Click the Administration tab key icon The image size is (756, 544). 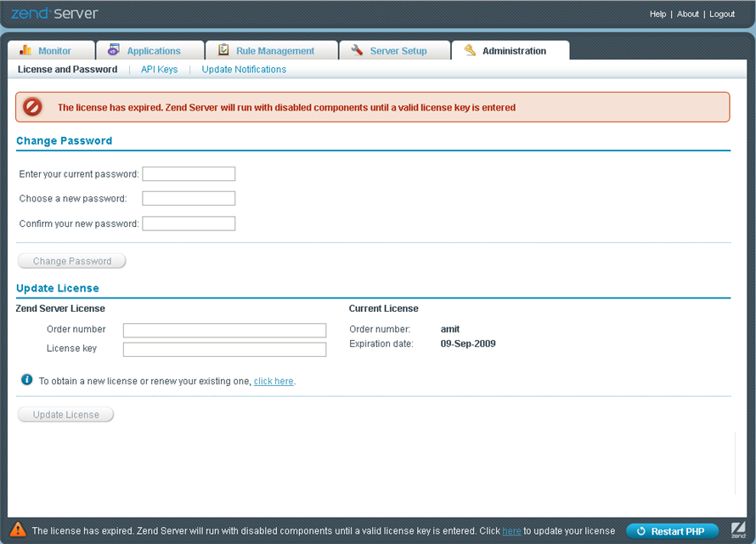point(470,50)
